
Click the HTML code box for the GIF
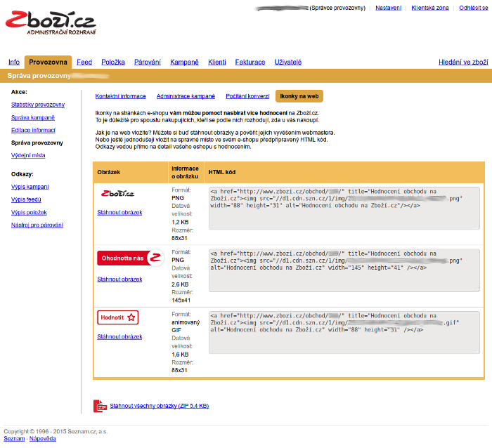[x=344, y=332]
